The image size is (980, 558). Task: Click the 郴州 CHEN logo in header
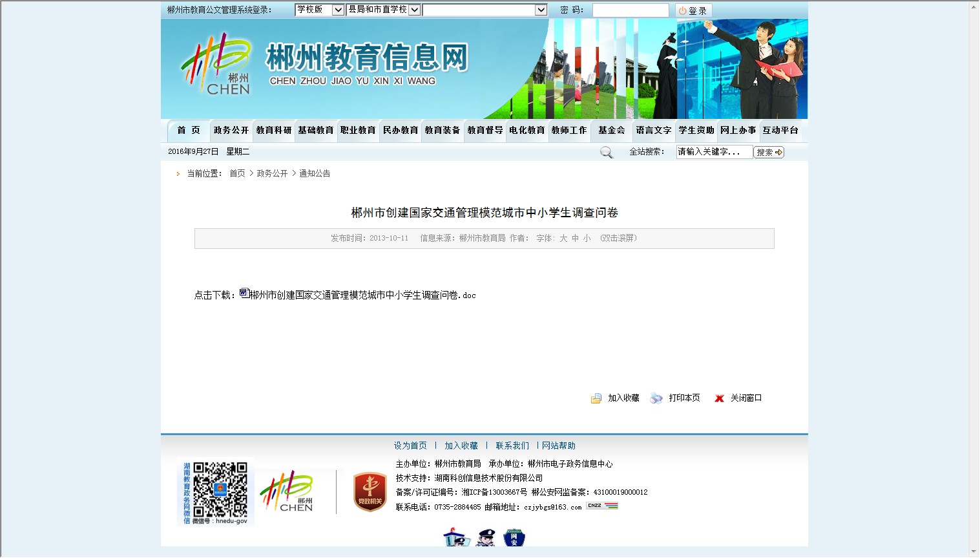tap(216, 64)
